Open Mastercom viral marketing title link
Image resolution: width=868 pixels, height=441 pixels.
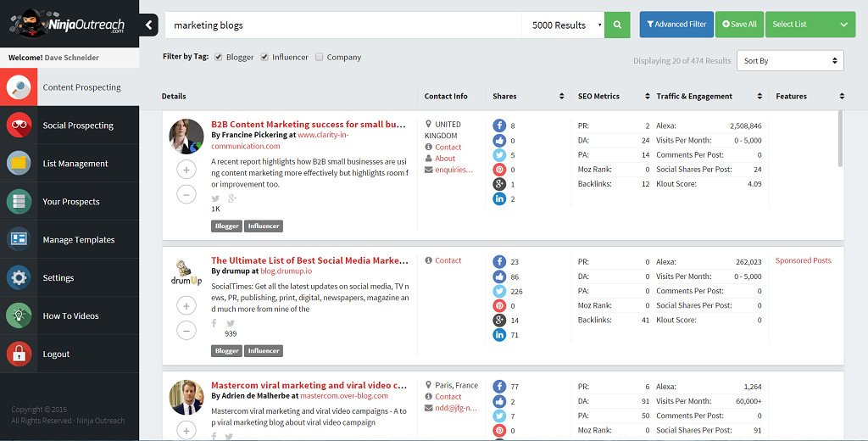pos(309,385)
